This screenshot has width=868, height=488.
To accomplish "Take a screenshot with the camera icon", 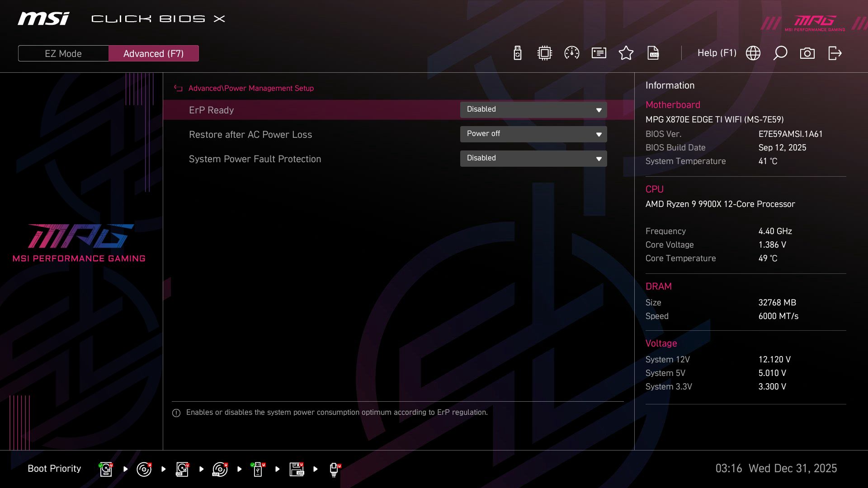I will (807, 53).
